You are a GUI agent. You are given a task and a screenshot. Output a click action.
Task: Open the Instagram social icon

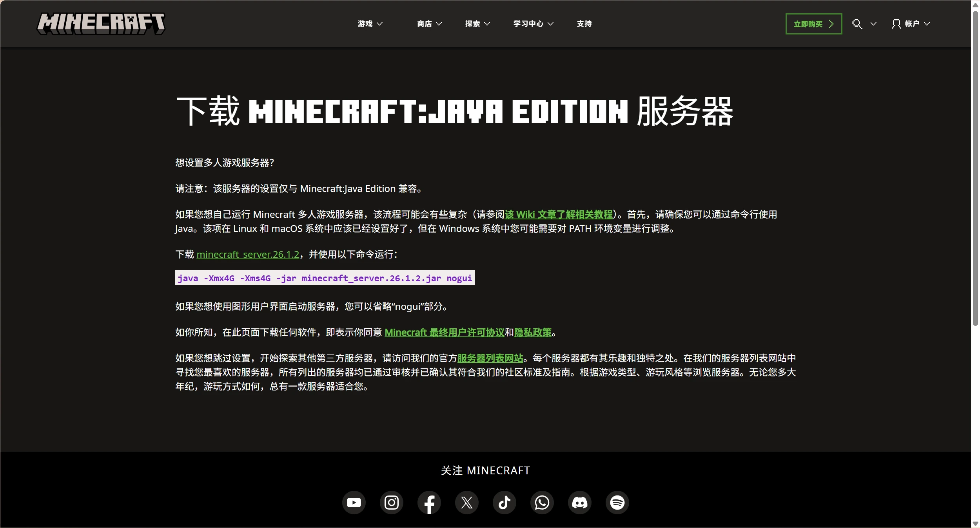[x=391, y=502]
